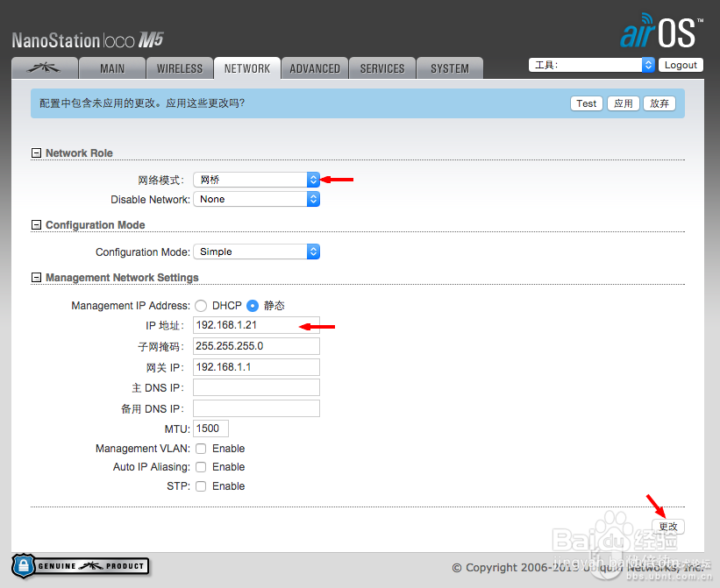Click the MTU input field
Image resolution: width=720 pixels, height=588 pixels.
[x=210, y=429]
